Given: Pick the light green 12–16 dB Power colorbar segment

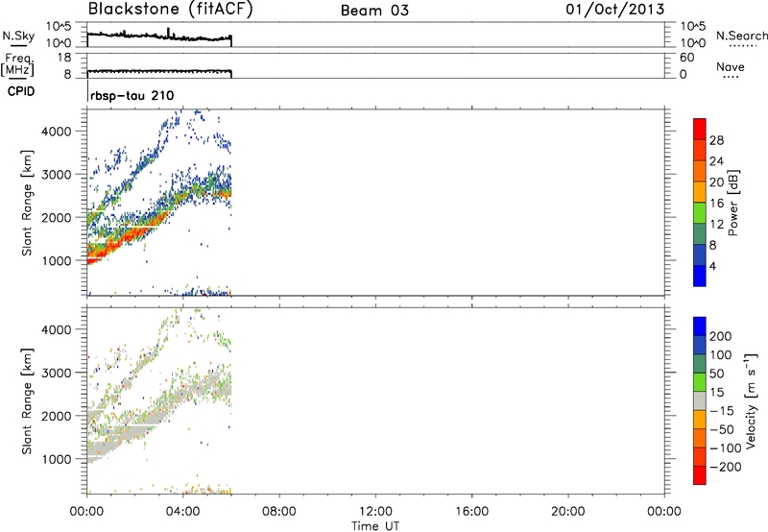Looking at the screenshot, I should (700, 213).
